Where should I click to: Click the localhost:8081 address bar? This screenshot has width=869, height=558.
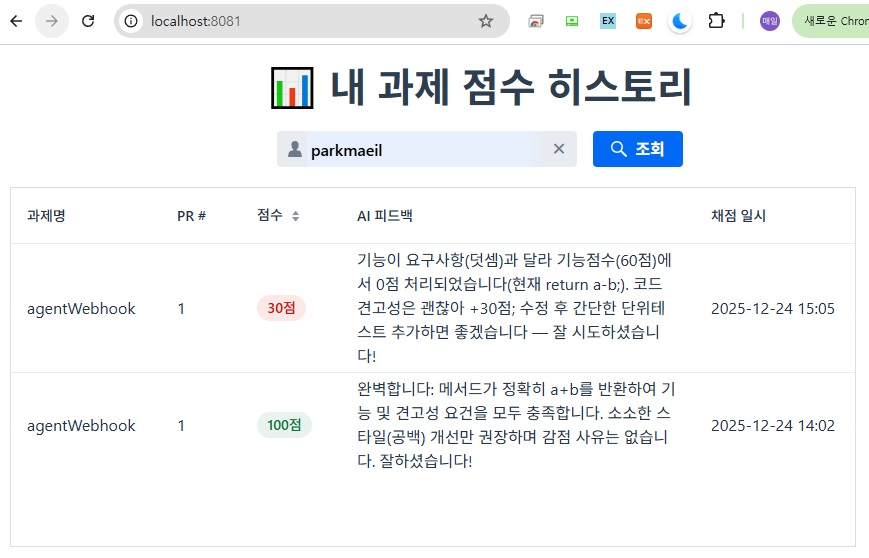click(x=310, y=21)
